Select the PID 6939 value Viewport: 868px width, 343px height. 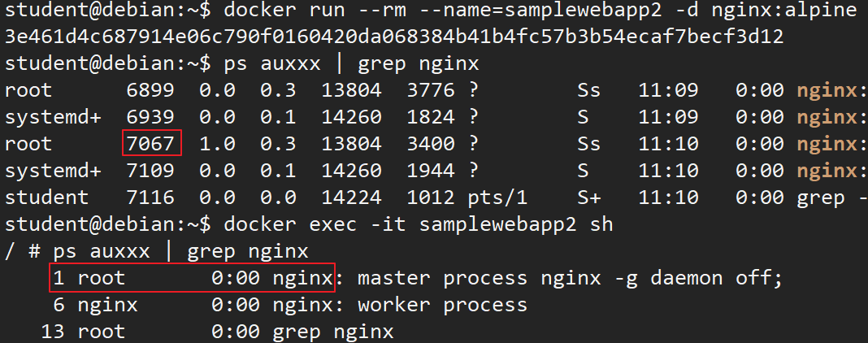point(150,117)
